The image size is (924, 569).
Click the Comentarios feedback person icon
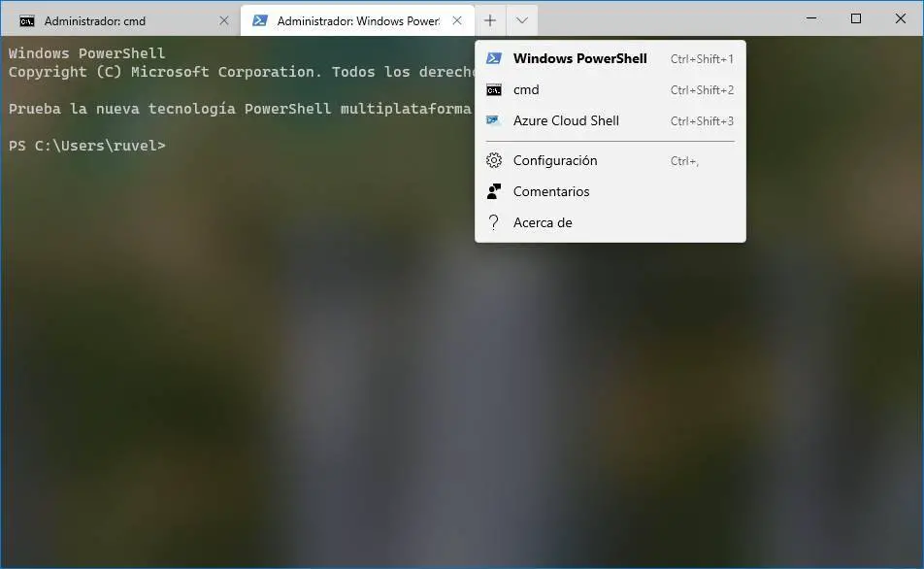coord(494,191)
